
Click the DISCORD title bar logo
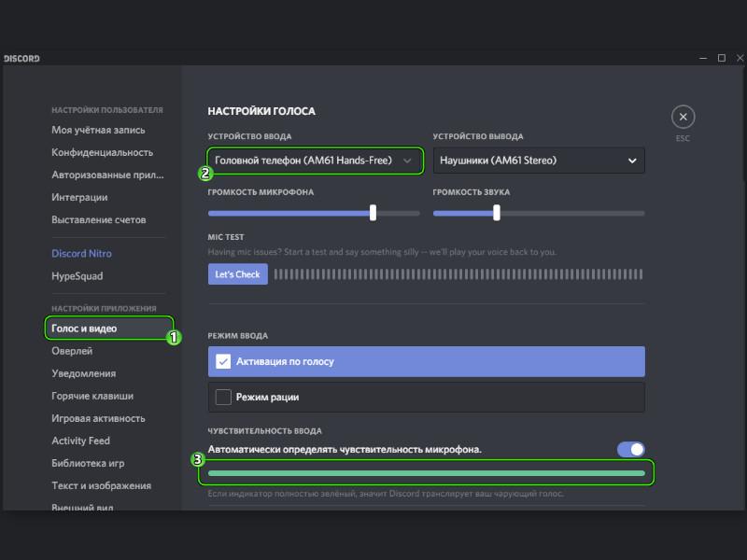[21, 58]
